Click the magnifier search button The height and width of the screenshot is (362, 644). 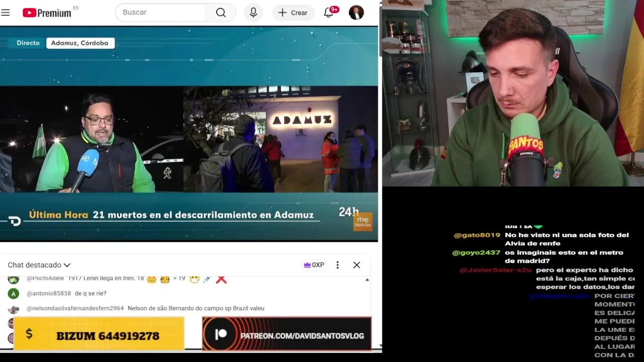[221, 13]
